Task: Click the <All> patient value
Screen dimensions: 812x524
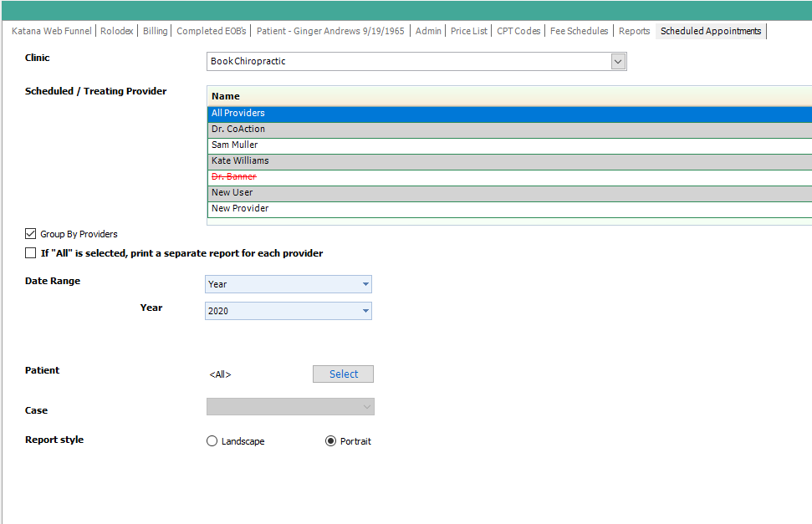Action: tap(220, 375)
